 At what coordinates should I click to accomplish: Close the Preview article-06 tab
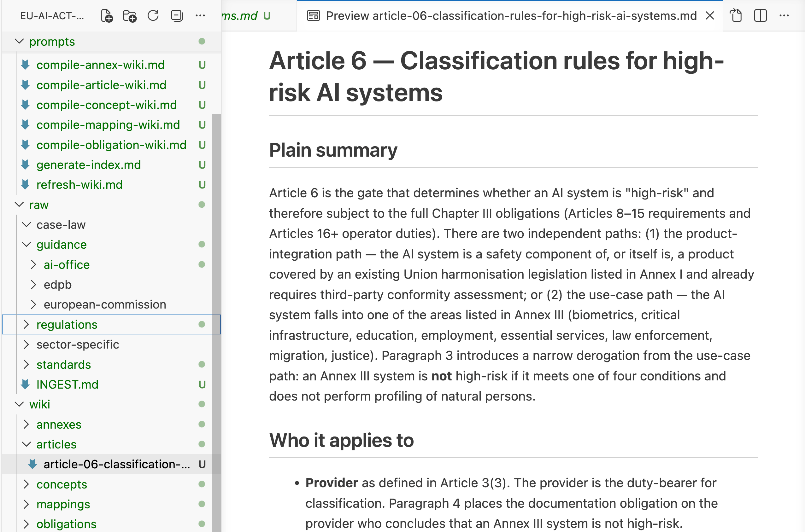[x=710, y=16]
